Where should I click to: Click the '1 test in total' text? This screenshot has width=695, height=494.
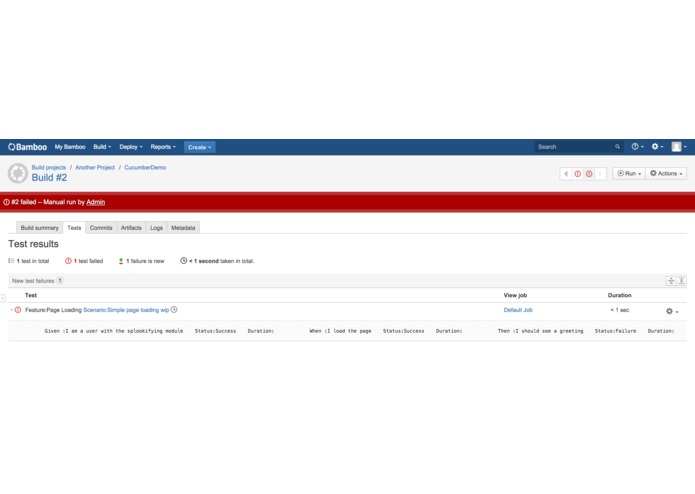coord(33,261)
